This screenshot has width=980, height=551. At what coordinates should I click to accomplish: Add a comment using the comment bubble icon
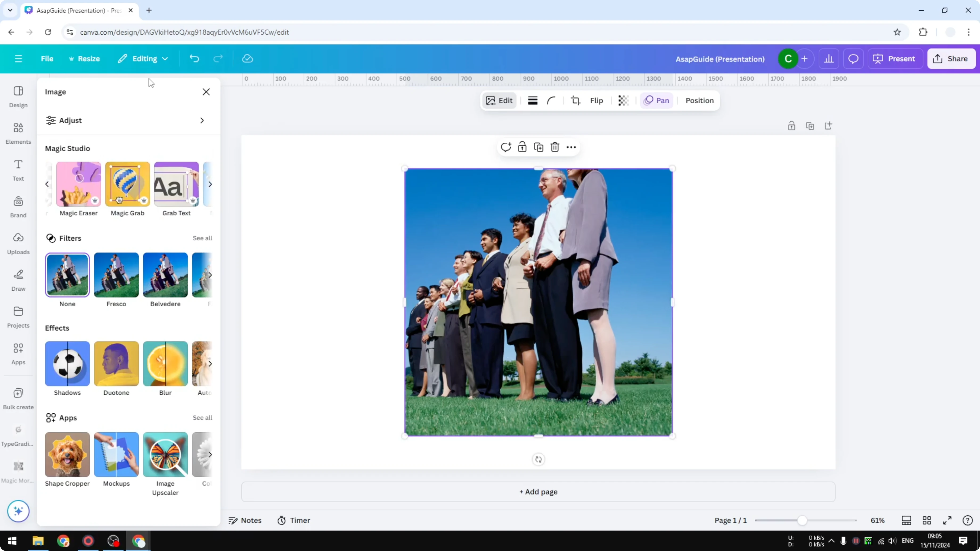[506, 147]
